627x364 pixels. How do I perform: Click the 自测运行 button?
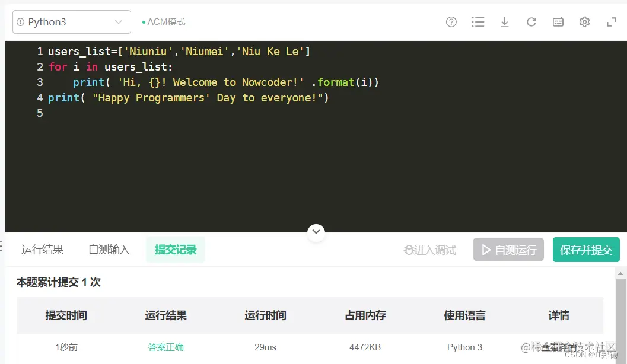pyautogui.click(x=508, y=250)
